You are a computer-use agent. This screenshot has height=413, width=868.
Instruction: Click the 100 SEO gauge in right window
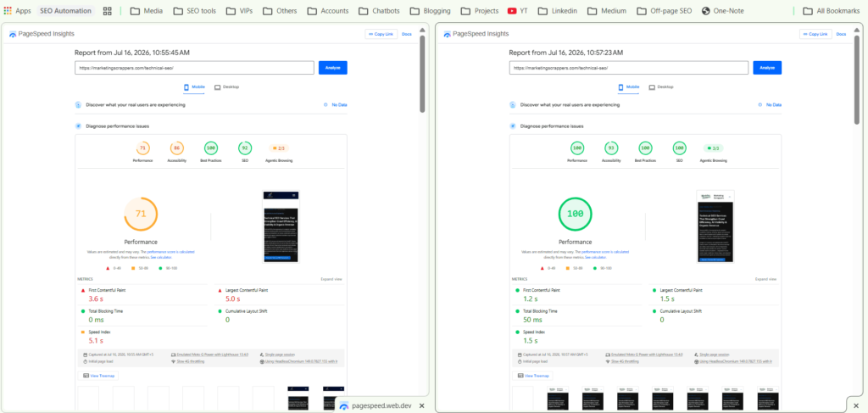coord(679,148)
